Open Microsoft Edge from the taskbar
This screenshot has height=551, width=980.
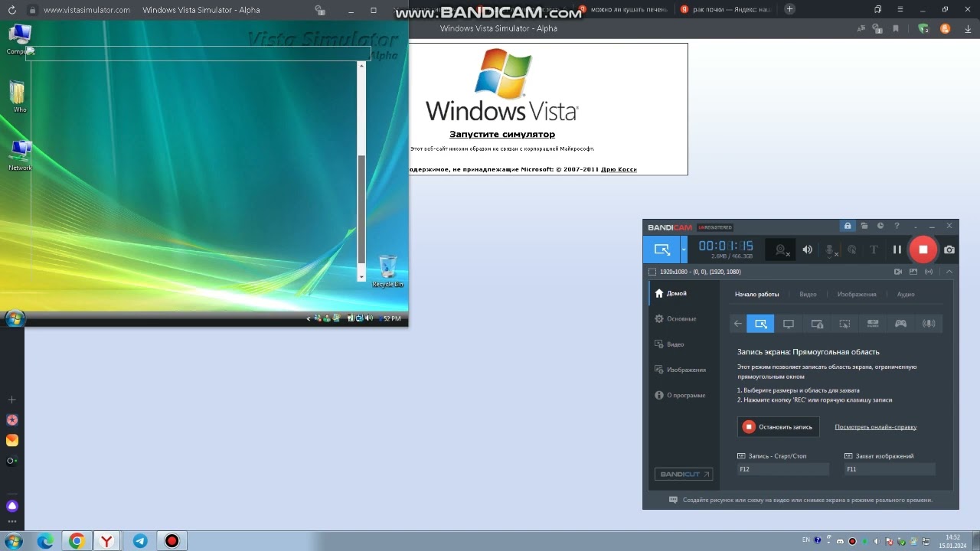[45, 541]
